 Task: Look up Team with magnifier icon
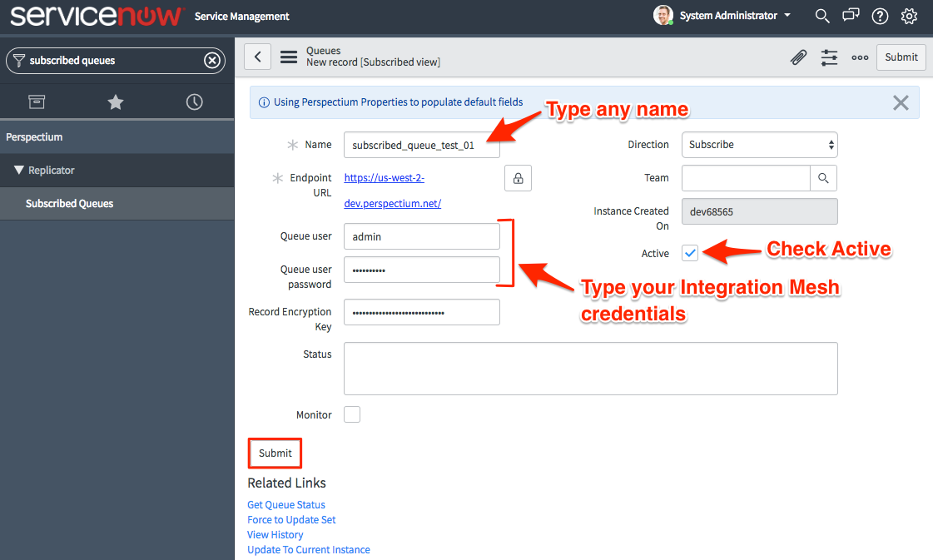click(x=823, y=178)
